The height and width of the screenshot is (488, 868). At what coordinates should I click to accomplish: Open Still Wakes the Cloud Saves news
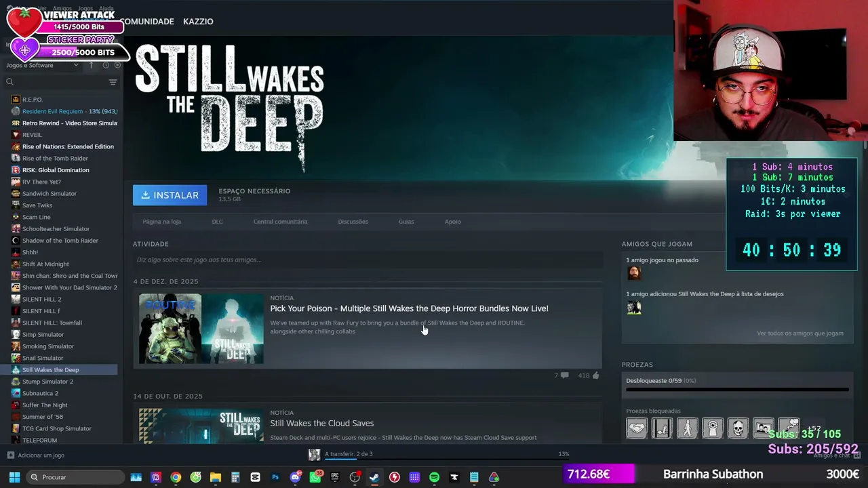click(321, 423)
